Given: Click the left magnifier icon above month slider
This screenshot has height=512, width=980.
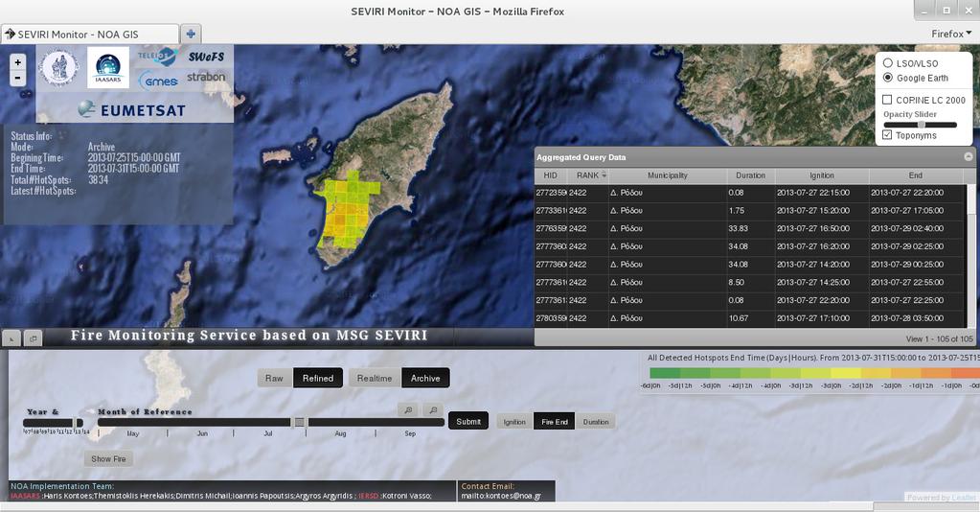Looking at the screenshot, I should 408,410.
